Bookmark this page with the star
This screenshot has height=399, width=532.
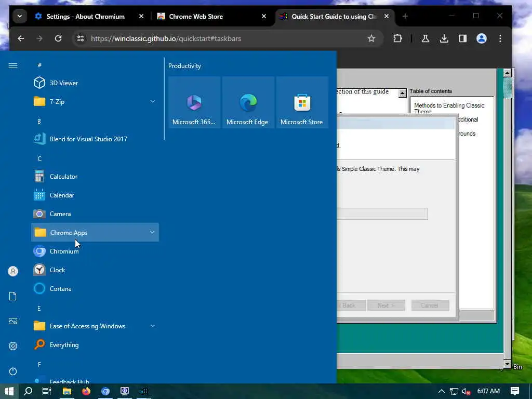coord(371,38)
